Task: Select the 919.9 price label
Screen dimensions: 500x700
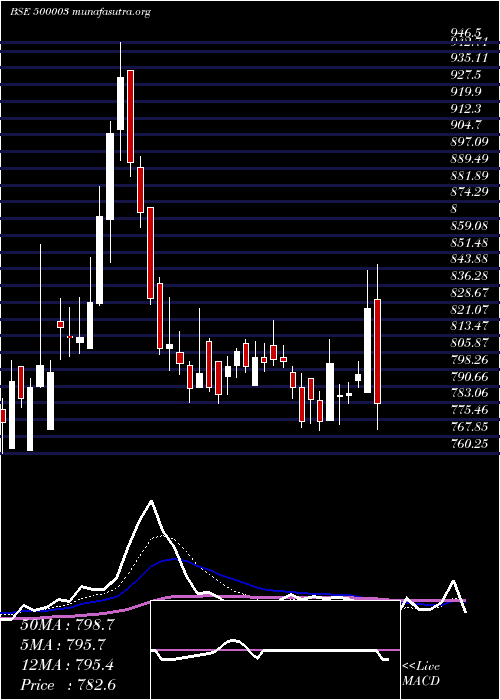Action: pos(466,92)
